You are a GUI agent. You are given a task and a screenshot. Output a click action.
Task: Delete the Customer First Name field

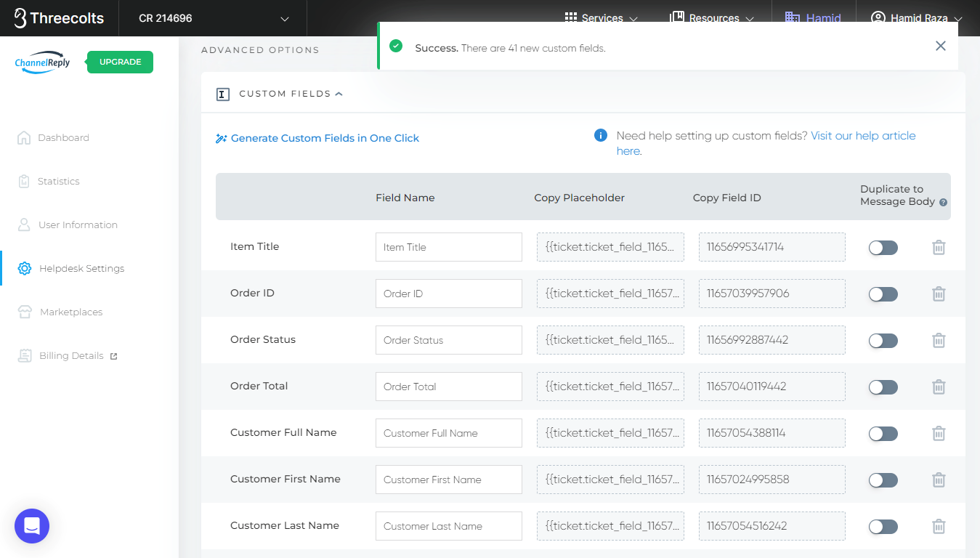tap(939, 480)
